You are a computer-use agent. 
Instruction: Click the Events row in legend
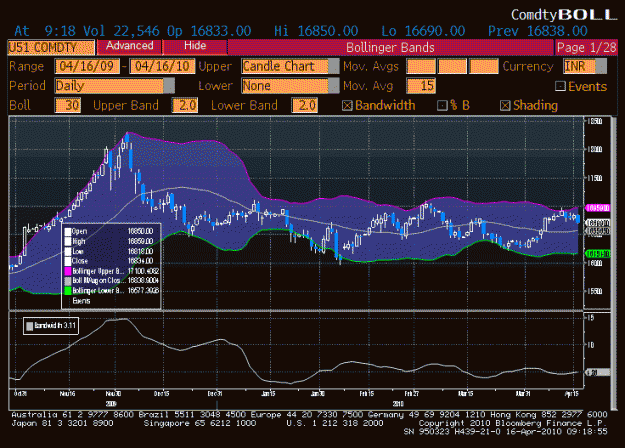pyautogui.click(x=81, y=301)
